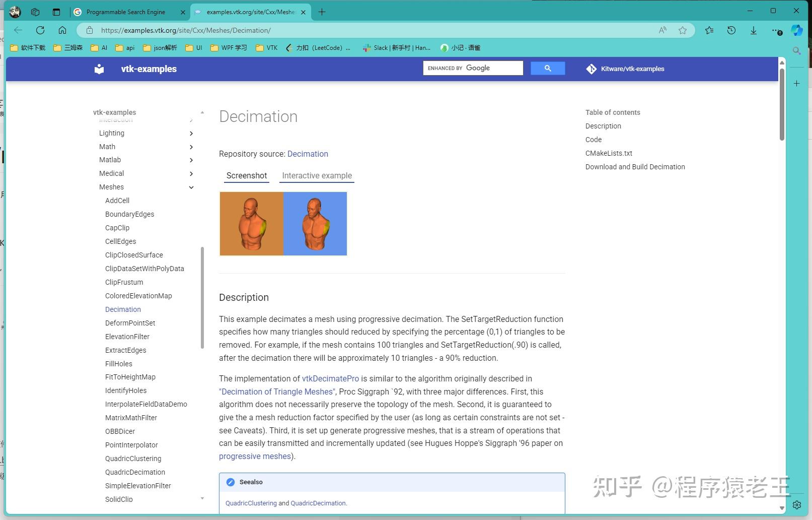Viewport: 812px width, 520px height.
Task: Refresh the page using the reload icon
Action: (40, 30)
